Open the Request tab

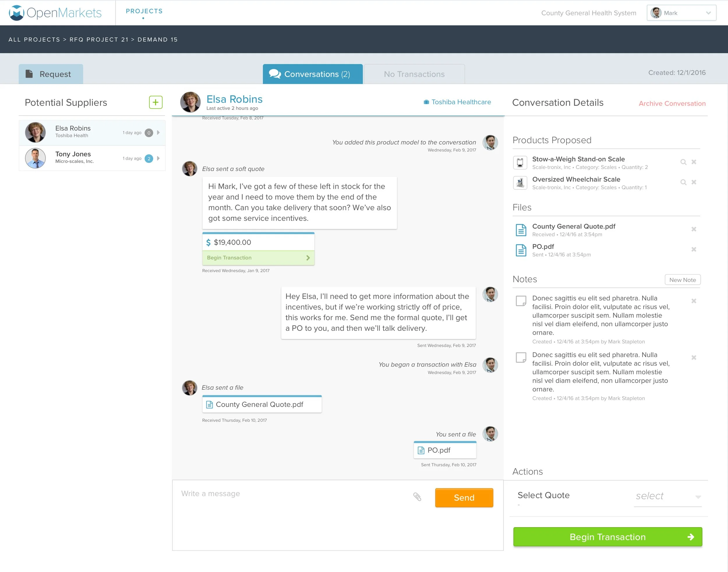pos(51,74)
